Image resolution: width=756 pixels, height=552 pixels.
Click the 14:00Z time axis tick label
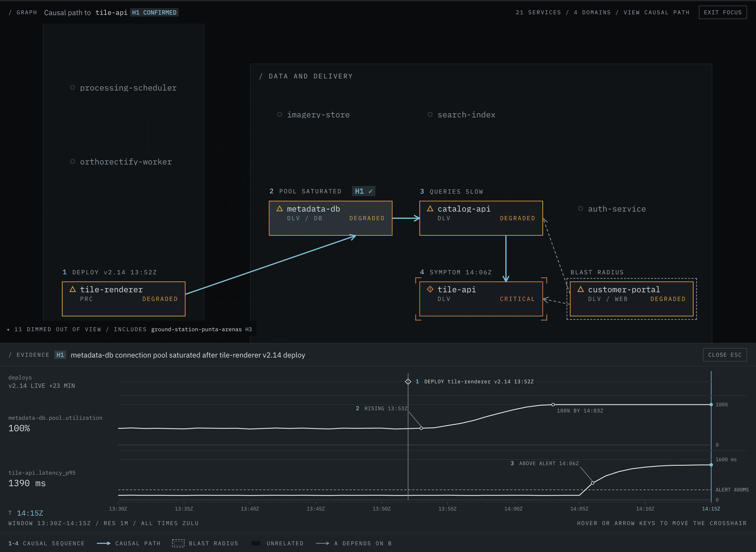[x=513, y=509]
